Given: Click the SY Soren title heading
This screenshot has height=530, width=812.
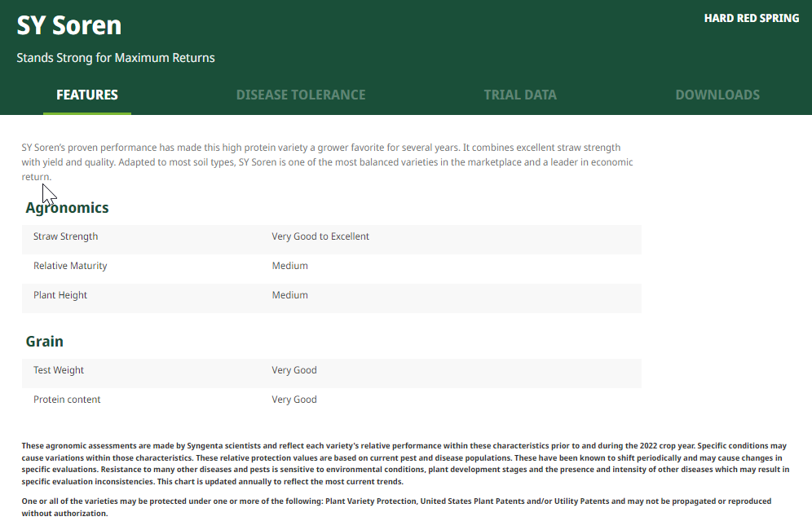Looking at the screenshot, I should [68, 25].
